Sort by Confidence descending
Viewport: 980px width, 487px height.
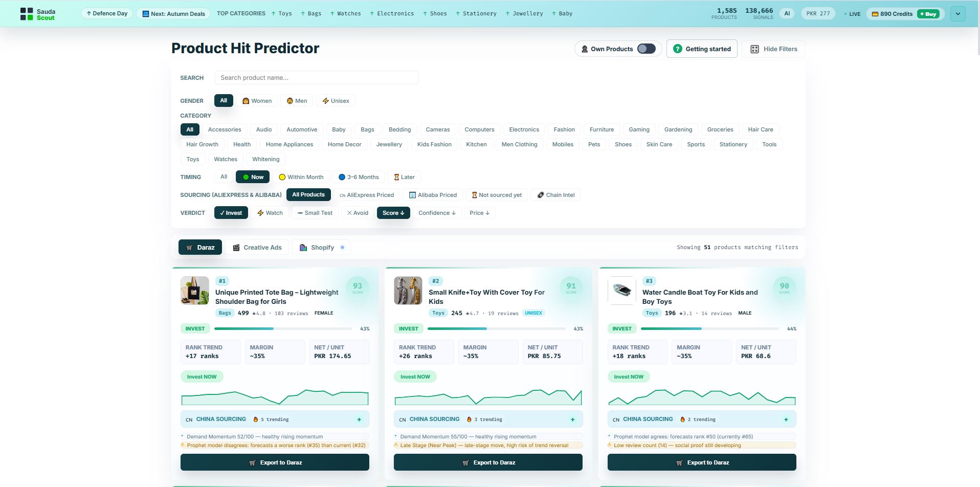pyautogui.click(x=437, y=213)
